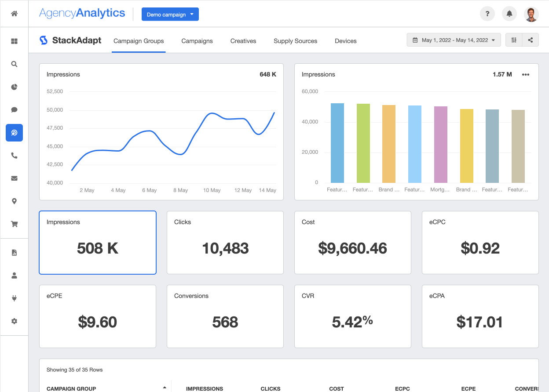Open the messages sidebar icon
Viewport: 549px width, 392px height.
14,109
